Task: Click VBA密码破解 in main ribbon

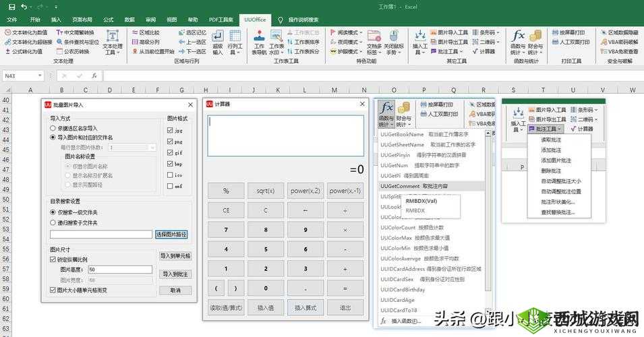Action: [x=619, y=42]
